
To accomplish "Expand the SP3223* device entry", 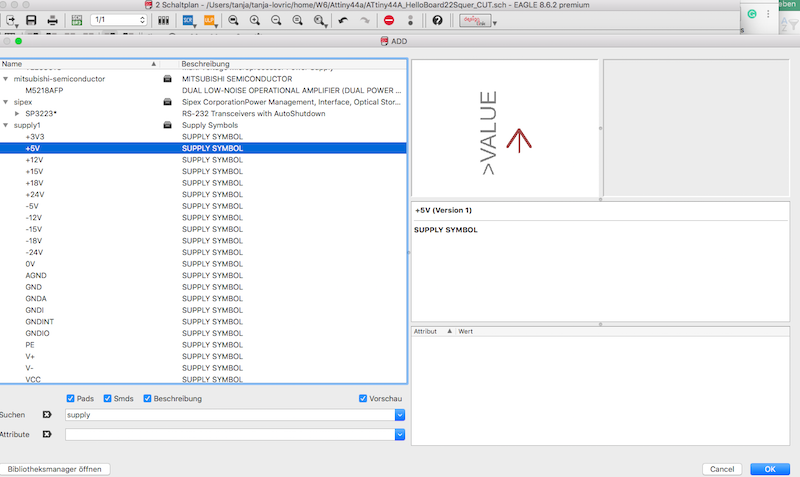I will tap(17, 114).
